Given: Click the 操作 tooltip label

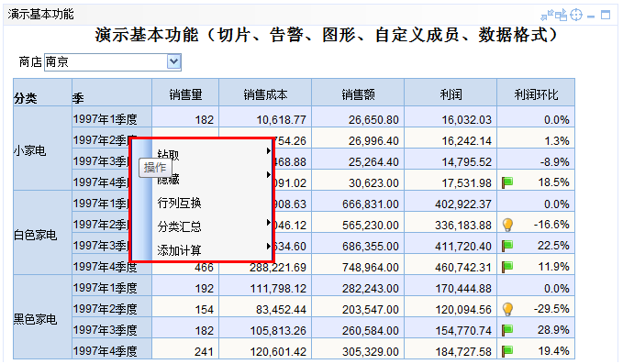Looking at the screenshot, I should tap(155, 168).
